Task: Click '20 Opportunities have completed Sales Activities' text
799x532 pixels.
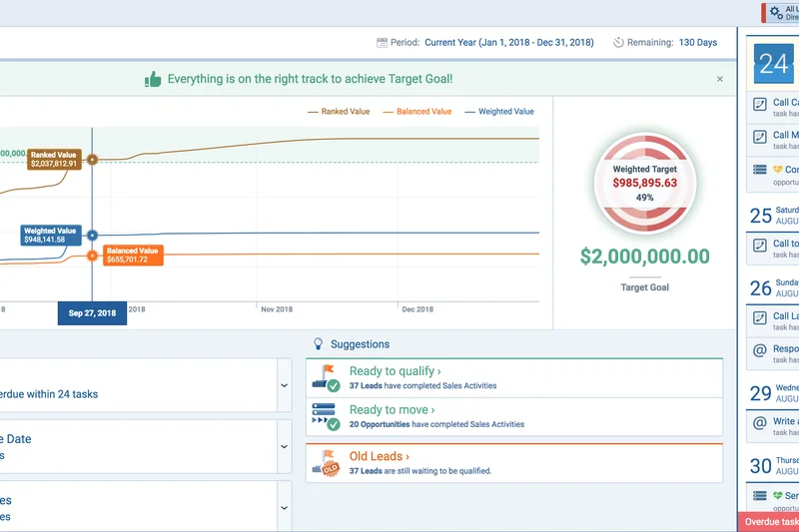Action: tap(436, 424)
